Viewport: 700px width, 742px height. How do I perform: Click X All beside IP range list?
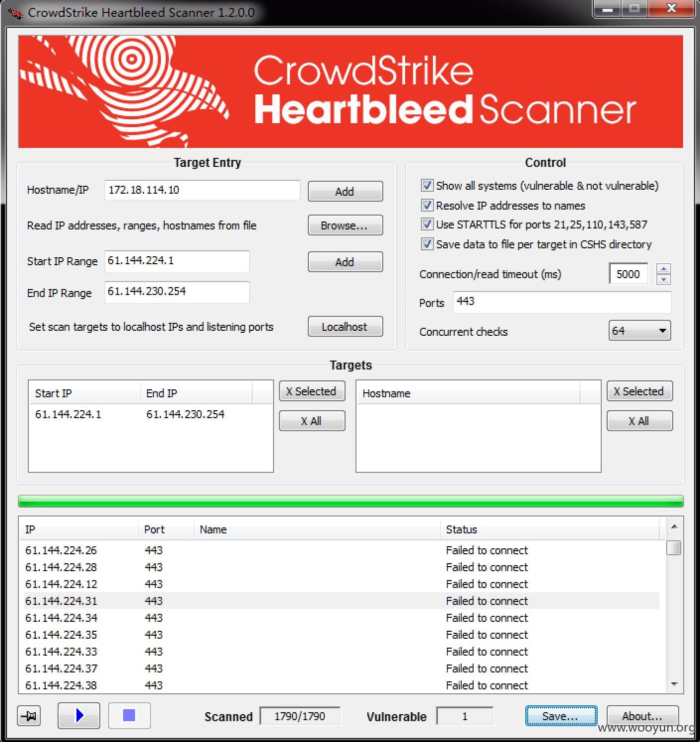[312, 421]
